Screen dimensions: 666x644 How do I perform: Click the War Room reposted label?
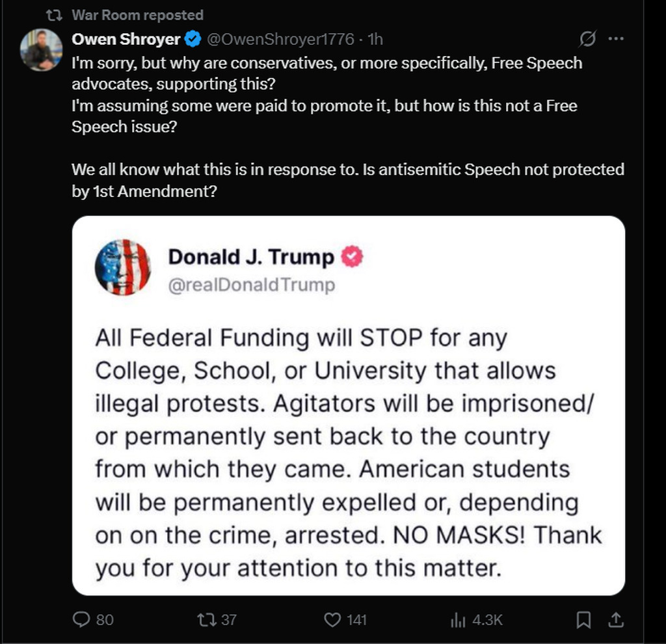pyautogui.click(x=137, y=15)
